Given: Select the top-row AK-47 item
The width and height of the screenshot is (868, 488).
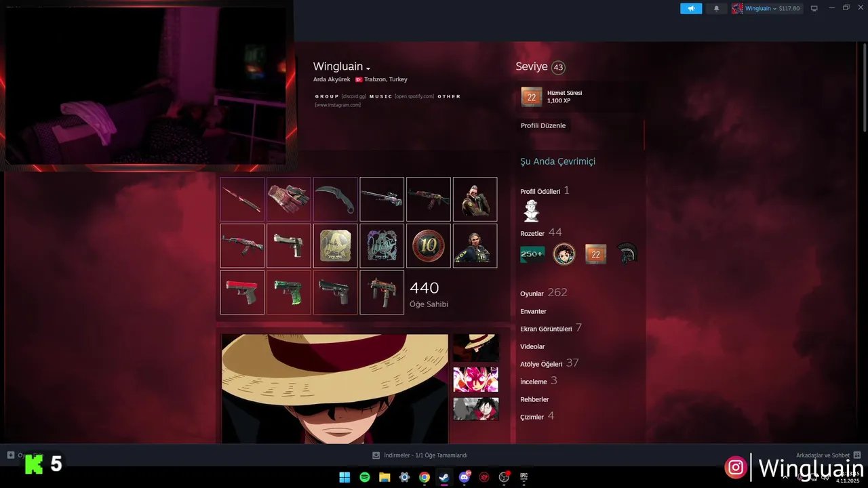Looking at the screenshot, I should [x=429, y=199].
